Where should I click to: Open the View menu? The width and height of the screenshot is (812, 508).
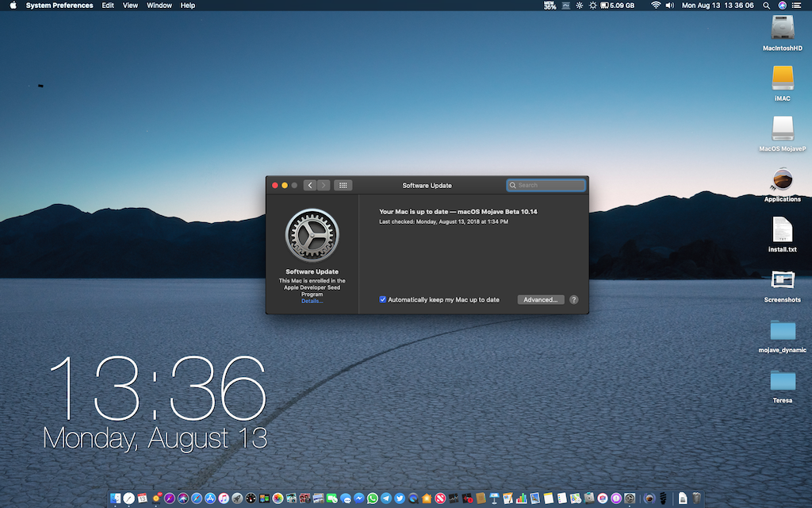pos(130,6)
